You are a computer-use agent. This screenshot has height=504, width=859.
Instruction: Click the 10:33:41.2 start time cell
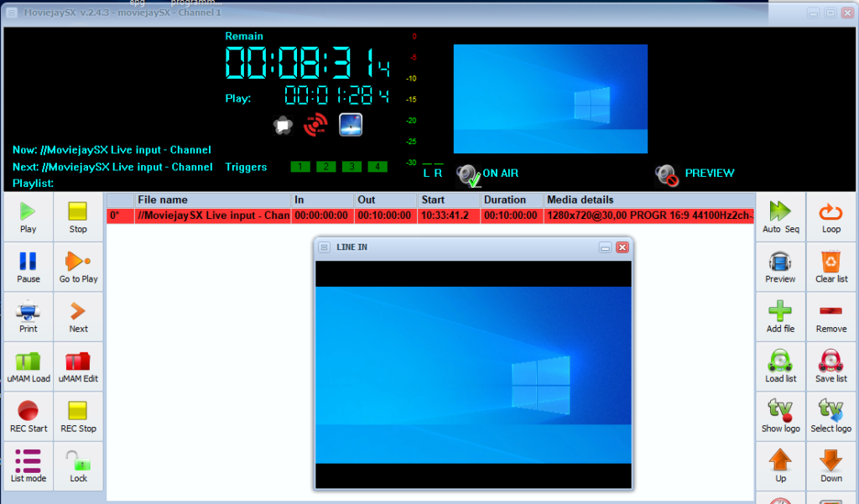(x=450, y=216)
